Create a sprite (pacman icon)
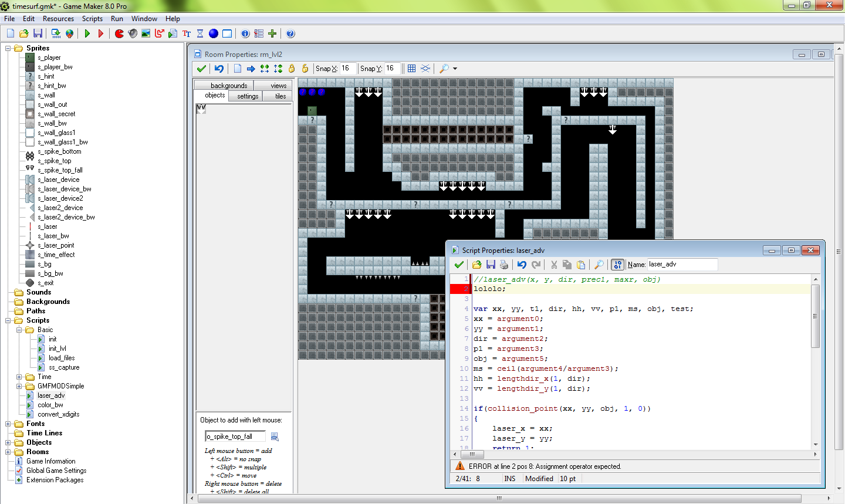 pos(119,33)
